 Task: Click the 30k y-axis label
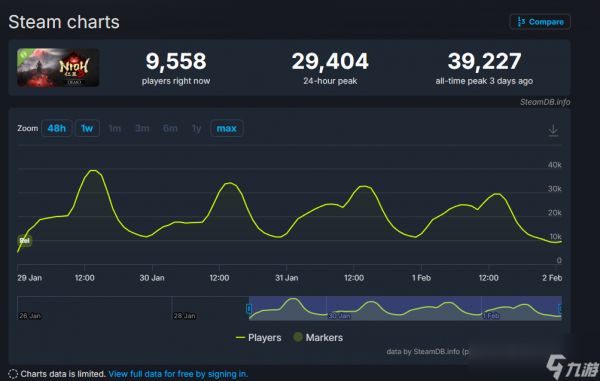(554, 189)
